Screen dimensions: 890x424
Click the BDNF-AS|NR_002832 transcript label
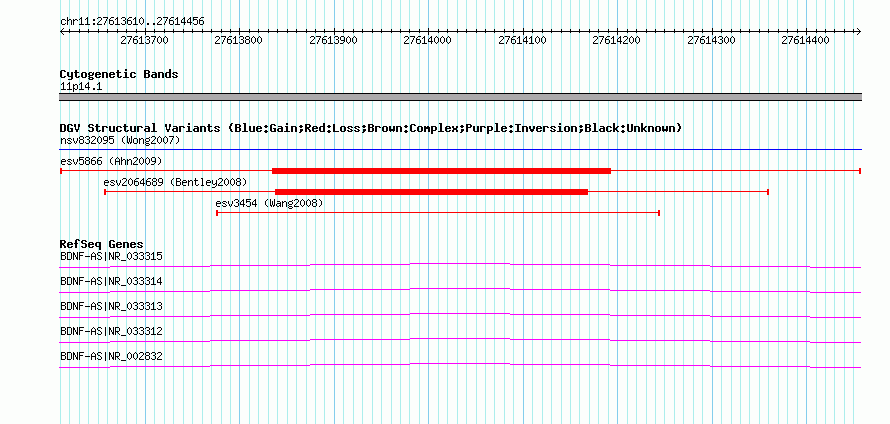coord(111,356)
